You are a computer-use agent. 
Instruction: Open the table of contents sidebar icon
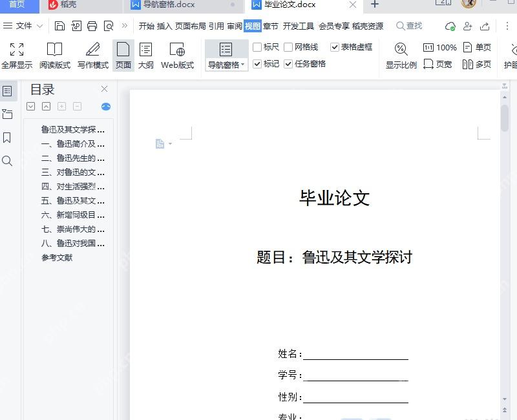8,91
